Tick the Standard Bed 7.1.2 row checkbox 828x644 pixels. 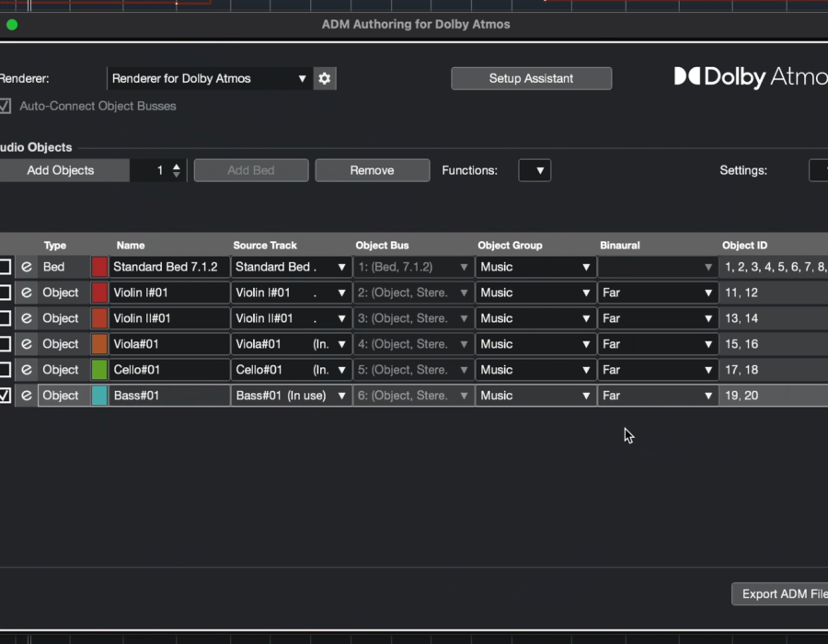click(5, 267)
